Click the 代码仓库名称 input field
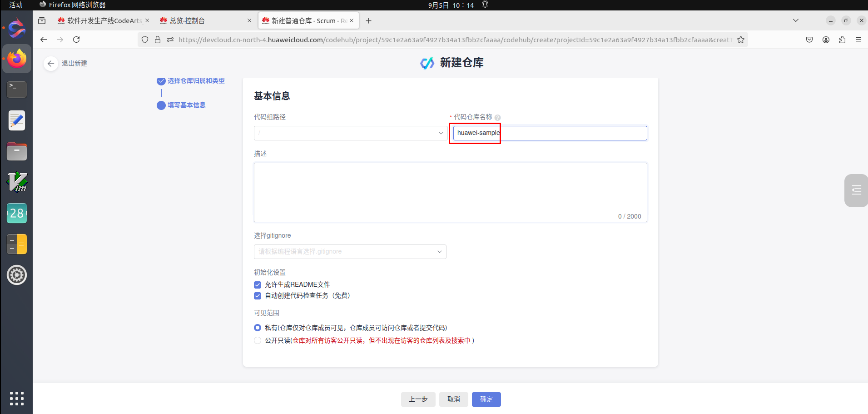 pos(550,133)
